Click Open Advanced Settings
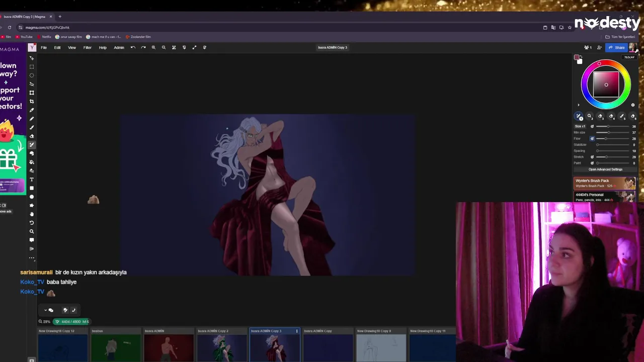 [605, 169]
